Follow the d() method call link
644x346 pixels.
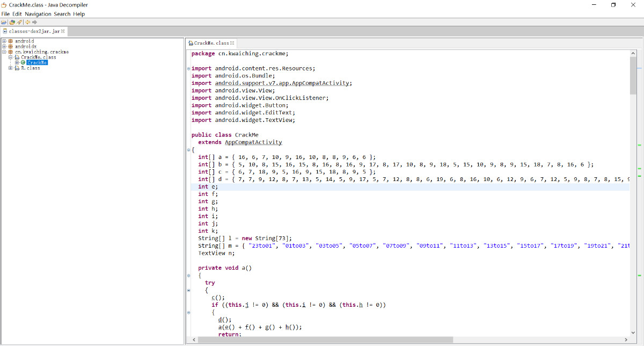coord(219,320)
